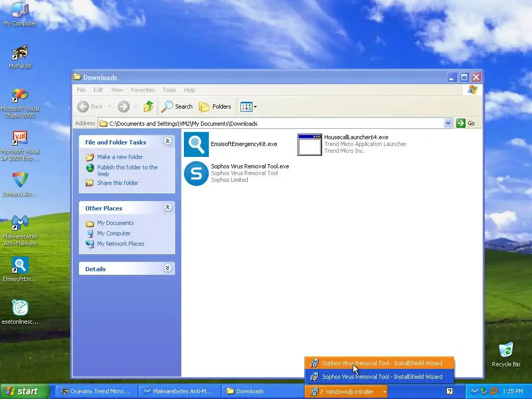Expand the Details panel
This screenshot has height=399, width=532.
(167, 268)
